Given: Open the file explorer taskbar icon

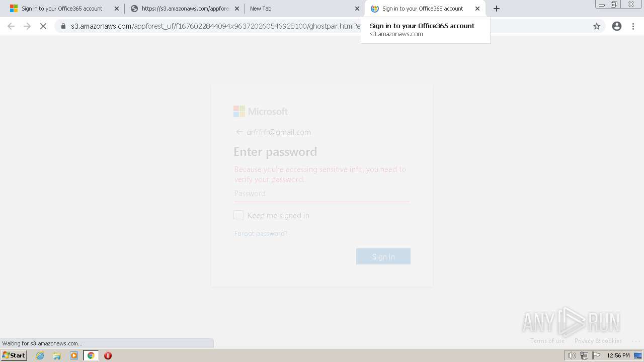Looking at the screenshot, I should (57, 355).
